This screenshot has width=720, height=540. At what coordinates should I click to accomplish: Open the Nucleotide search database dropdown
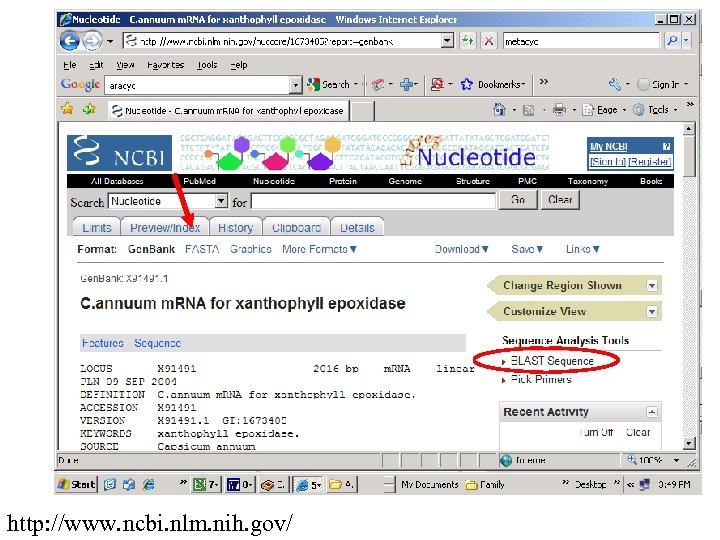(221, 201)
